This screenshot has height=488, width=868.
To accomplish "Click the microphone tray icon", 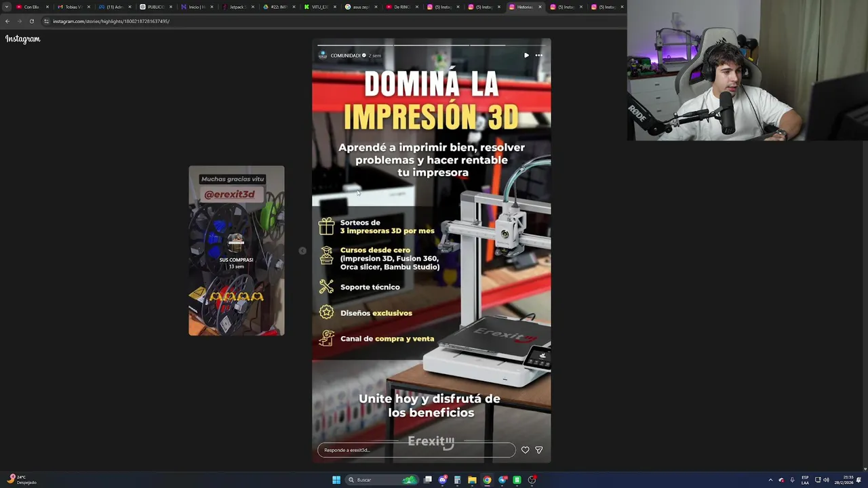I will click(x=792, y=480).
